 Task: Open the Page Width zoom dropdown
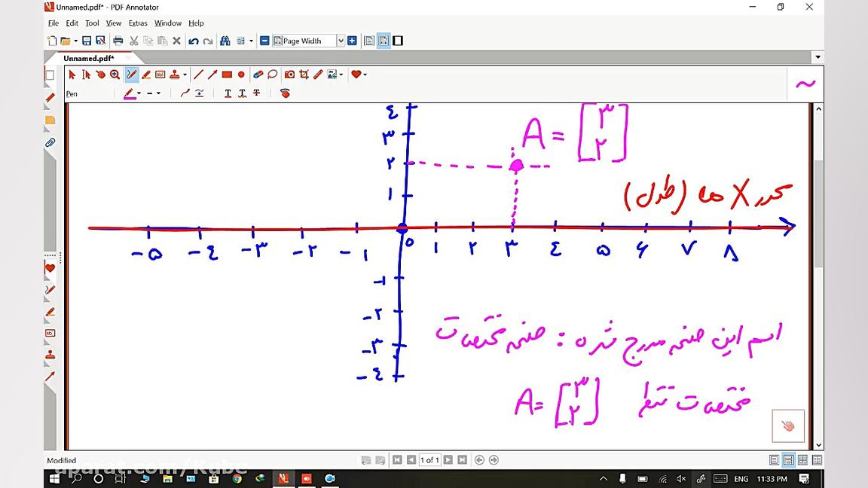pyautogui.click(x=341, y=41)
